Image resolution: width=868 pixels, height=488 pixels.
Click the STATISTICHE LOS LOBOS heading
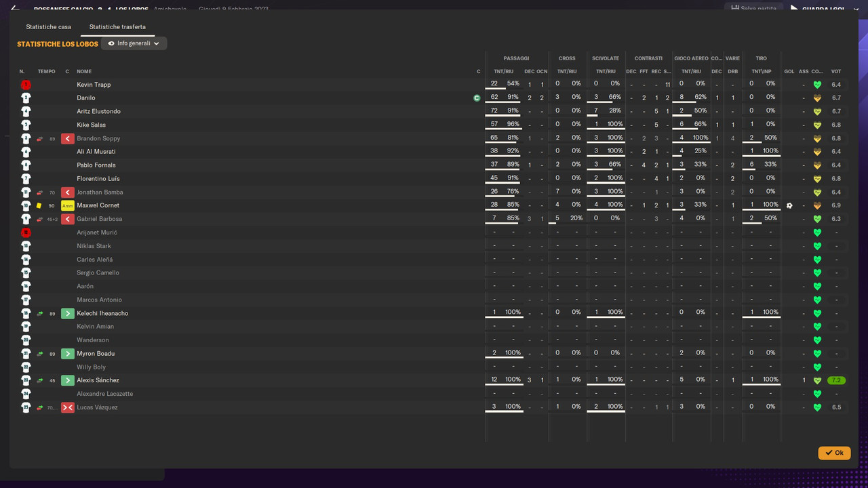(x=58, y=44)
